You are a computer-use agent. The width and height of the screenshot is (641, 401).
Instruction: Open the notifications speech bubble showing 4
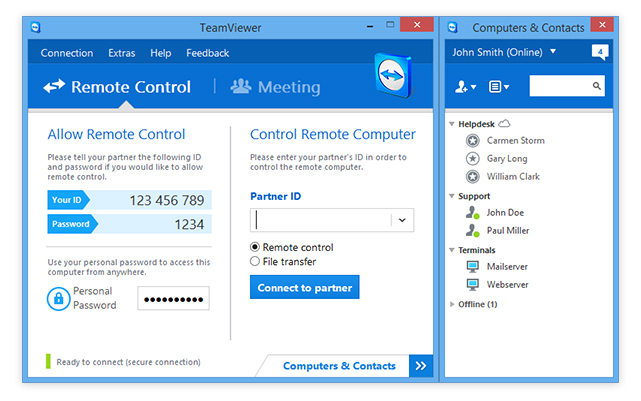[600, 52]
